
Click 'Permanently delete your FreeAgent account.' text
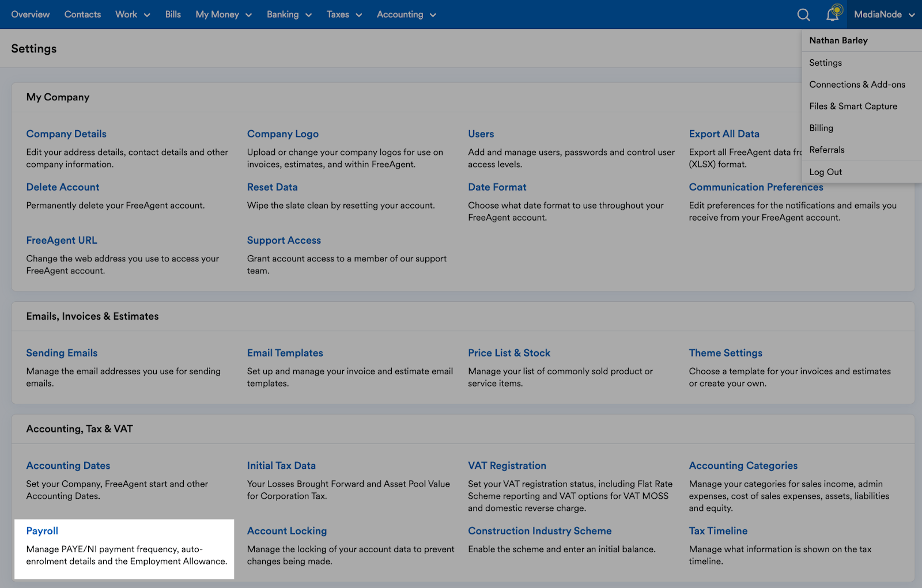(x=115, y=206)
